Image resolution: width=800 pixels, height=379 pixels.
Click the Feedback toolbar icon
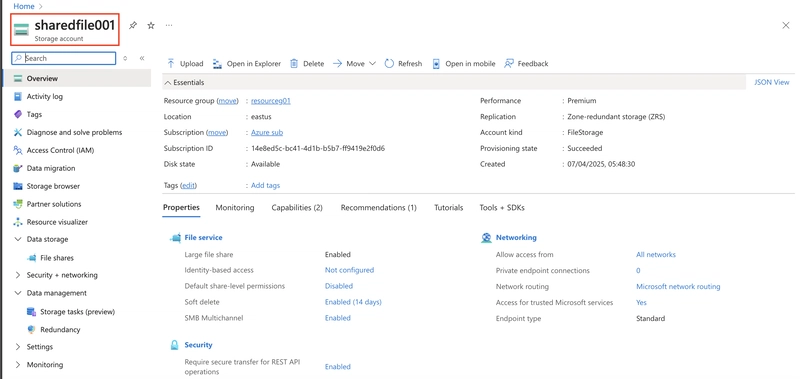coord(509,64)
